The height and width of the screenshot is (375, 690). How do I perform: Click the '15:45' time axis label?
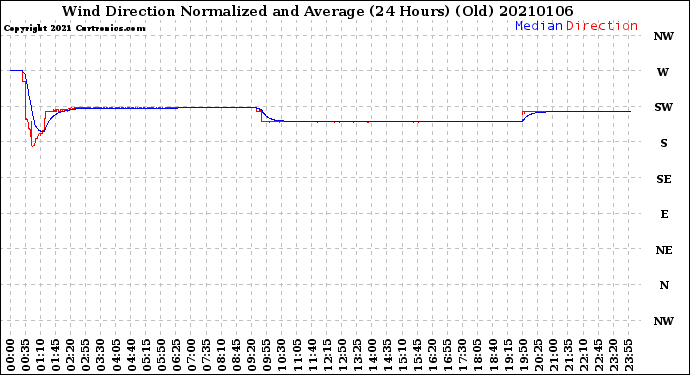418,355
